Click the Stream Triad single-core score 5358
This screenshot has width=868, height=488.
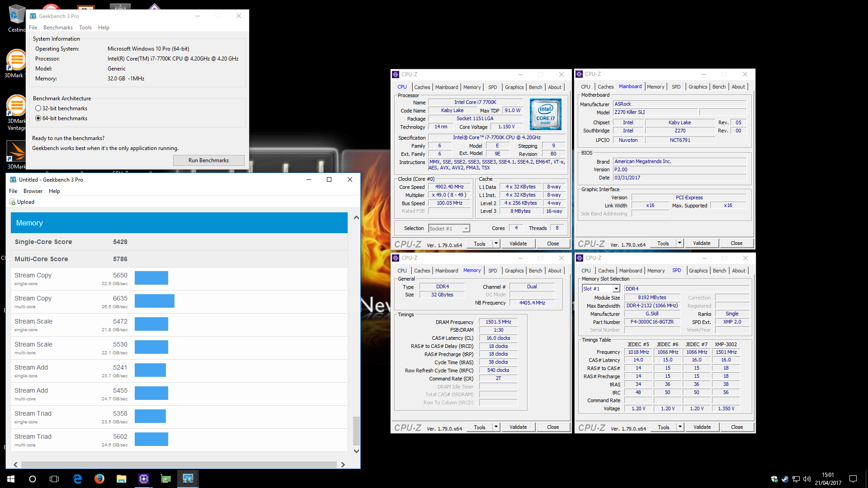click(120, 413)
